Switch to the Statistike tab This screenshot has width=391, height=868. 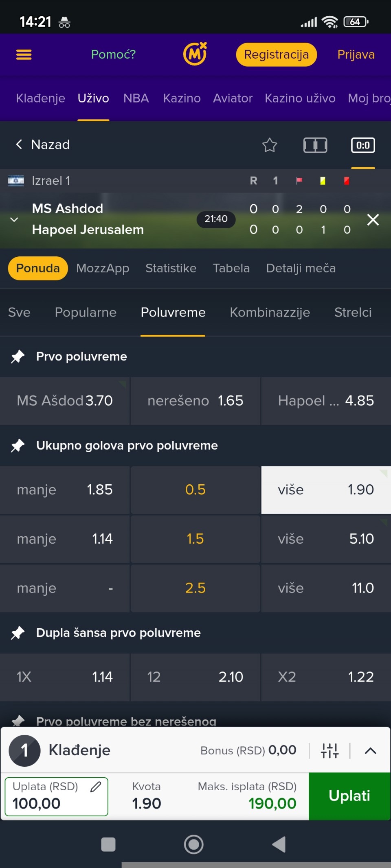[171, 268]
